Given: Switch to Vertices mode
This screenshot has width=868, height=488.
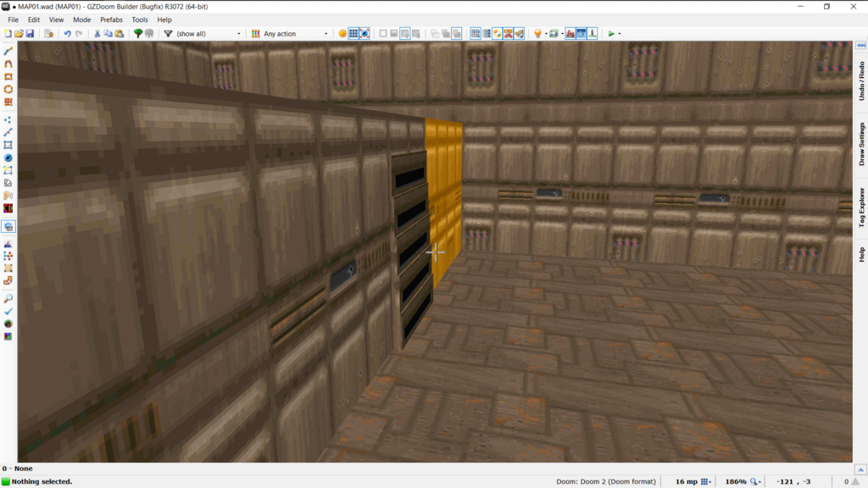Looking at the screenshot, I should pyautogui.click(x=8, y=119).
